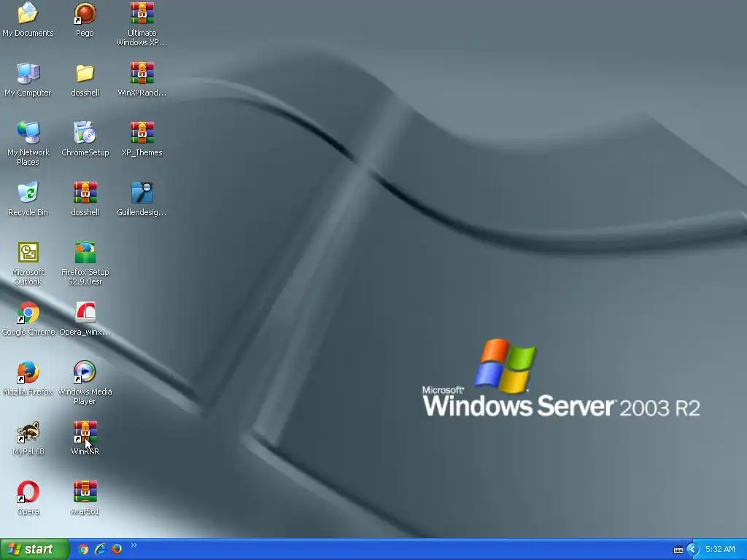
Task: Open the on-screen keyboard tray icon
Action: (x=678, y=550)
